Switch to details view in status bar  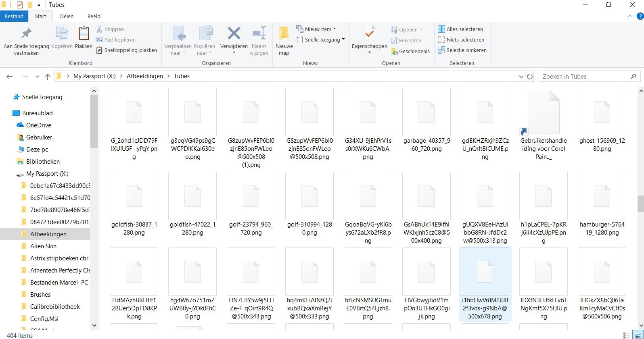627,335
